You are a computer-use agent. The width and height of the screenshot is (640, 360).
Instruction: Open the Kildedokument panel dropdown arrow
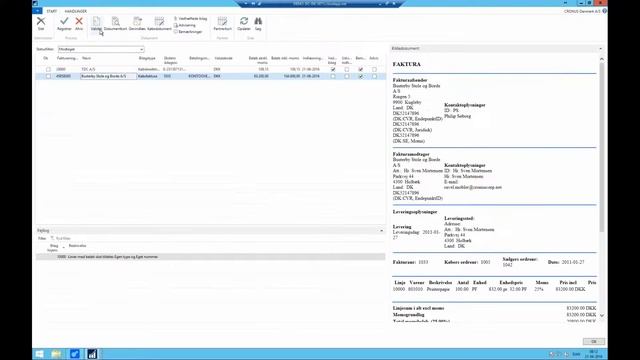point(600,49)
